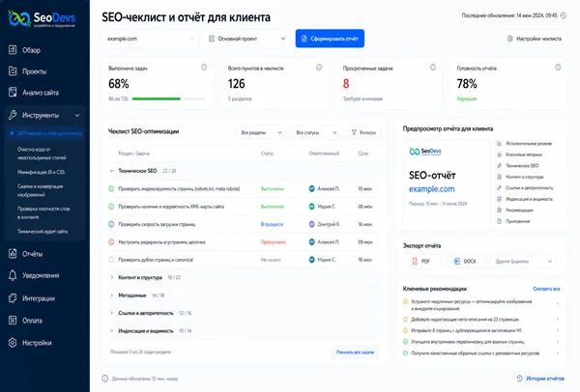The image size is (580, 392).
Task: Click the clock icon next to last update
Action: 563,15
